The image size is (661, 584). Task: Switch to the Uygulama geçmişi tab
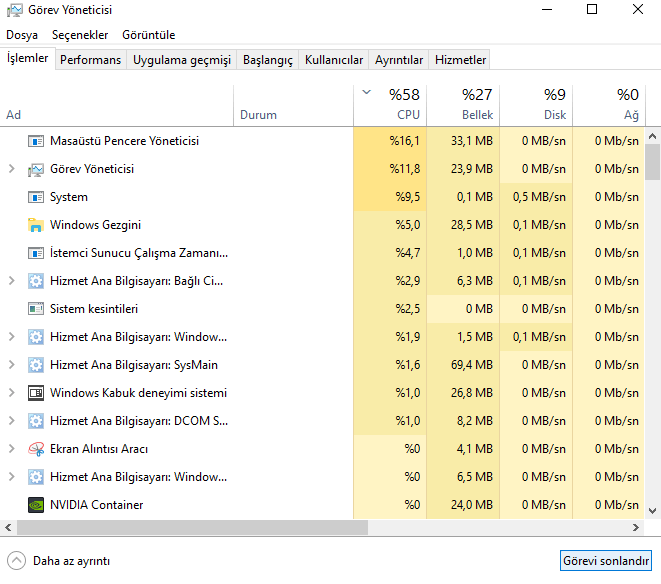pyautogui.click(x=182, y=60)
